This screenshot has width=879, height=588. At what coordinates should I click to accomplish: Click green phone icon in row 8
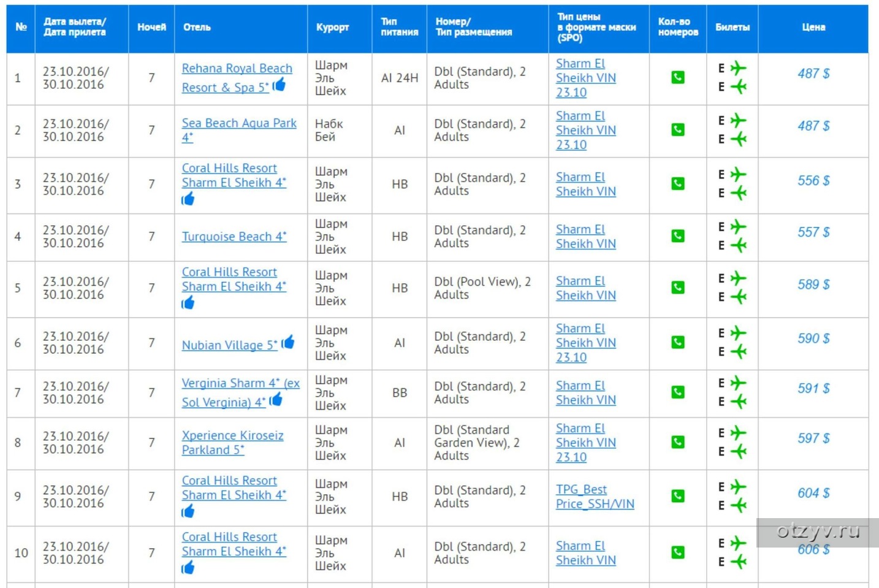click(x=677, y=441)
